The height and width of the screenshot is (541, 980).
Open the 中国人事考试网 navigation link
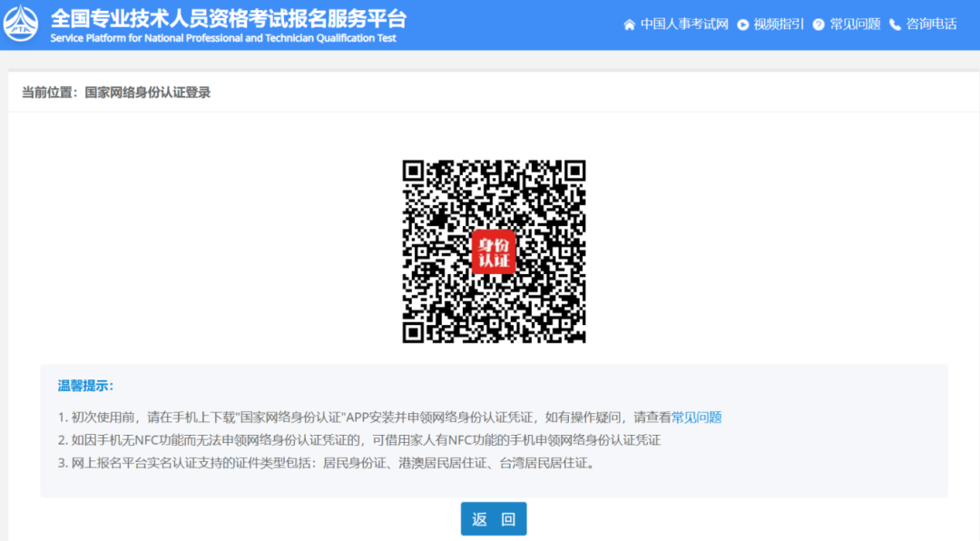[686, 25]
